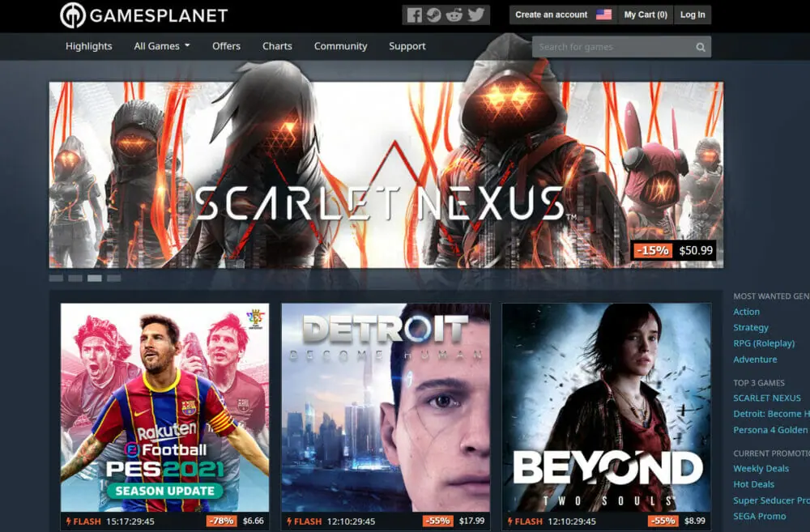Go to the Charts page
The width and height of the screenshot is (810, 532).
tap(277, 46)
